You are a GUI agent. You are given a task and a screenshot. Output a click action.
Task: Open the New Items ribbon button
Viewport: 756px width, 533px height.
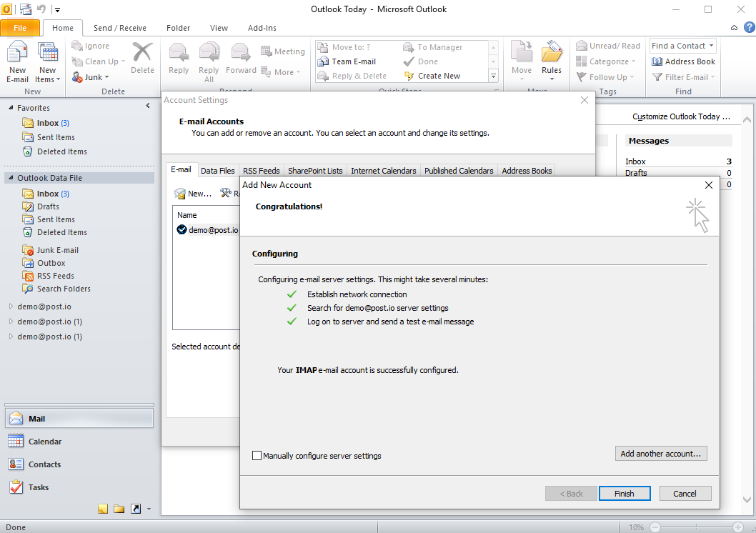click(x=47, y=61)
